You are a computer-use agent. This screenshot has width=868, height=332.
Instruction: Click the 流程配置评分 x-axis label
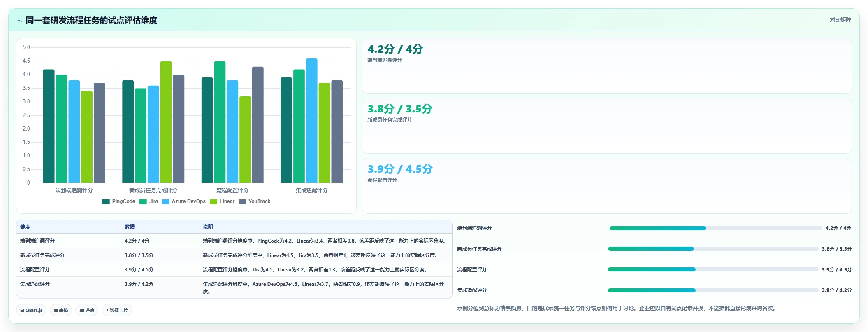click(232, 190)
